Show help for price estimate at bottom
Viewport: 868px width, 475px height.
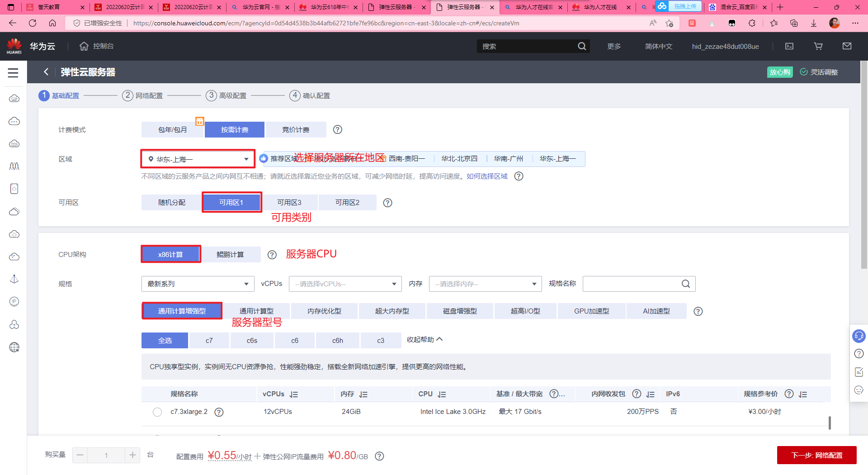pos(380,456)
